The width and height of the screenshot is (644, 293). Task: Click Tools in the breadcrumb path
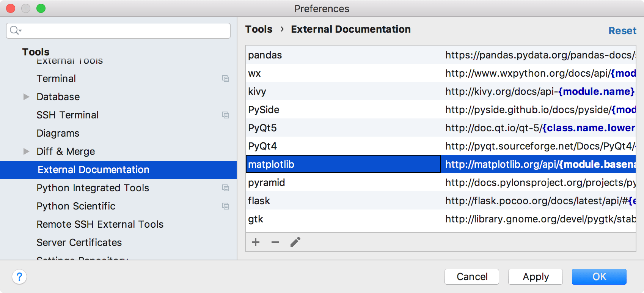coord(259,29)
